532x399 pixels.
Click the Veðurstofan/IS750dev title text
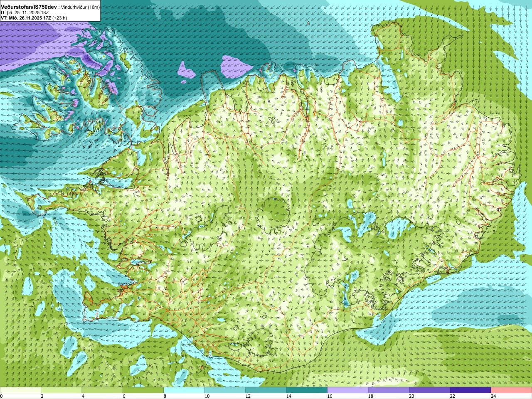pos(29,7)
